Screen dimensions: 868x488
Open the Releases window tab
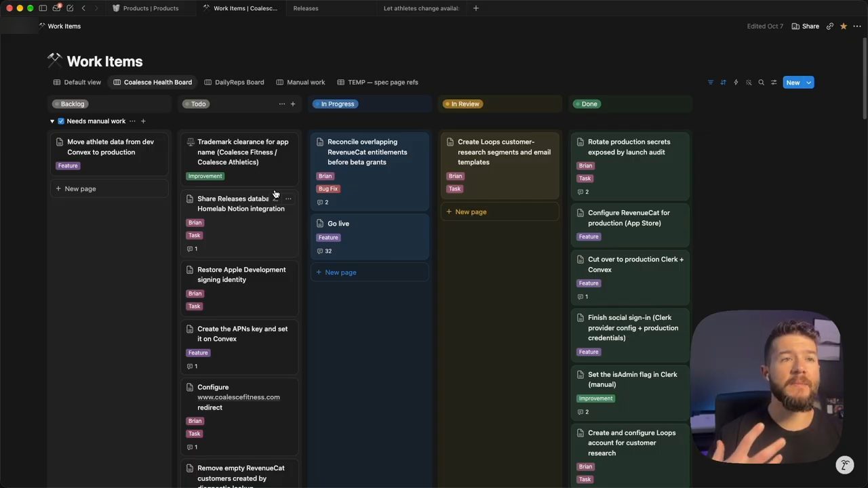(x=306, y=8)
